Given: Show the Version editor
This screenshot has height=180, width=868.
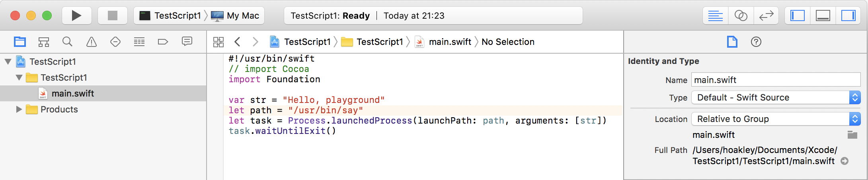Looking at the screenshot, I should tap(766, 16).
